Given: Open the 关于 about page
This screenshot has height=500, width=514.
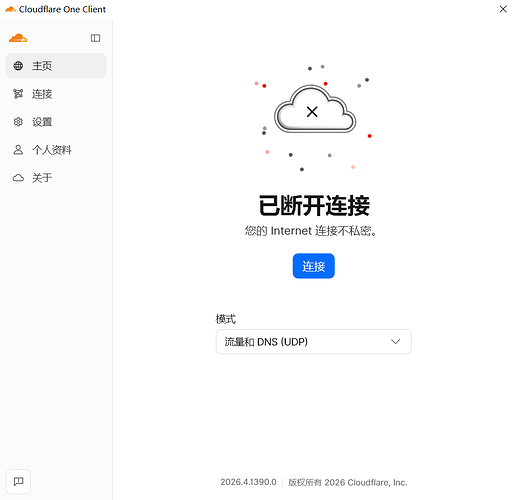Looking at the screenshot, I should point(56,178).
